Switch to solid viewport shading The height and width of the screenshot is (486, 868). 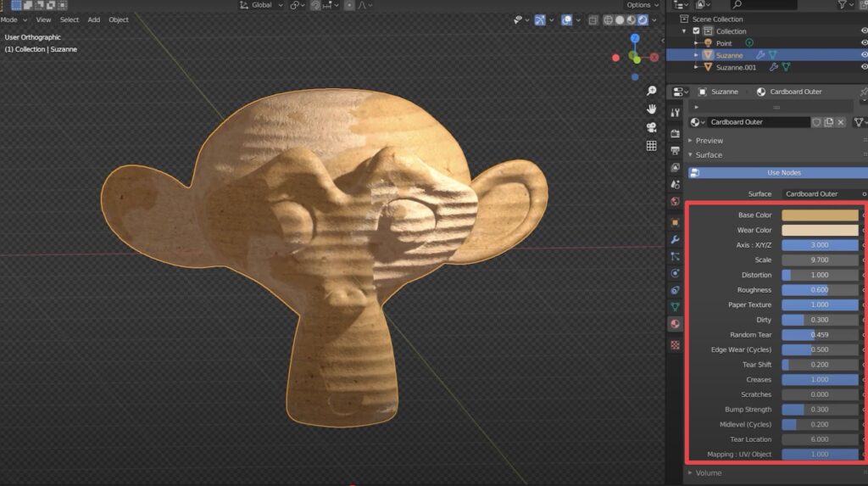point(620,20)
